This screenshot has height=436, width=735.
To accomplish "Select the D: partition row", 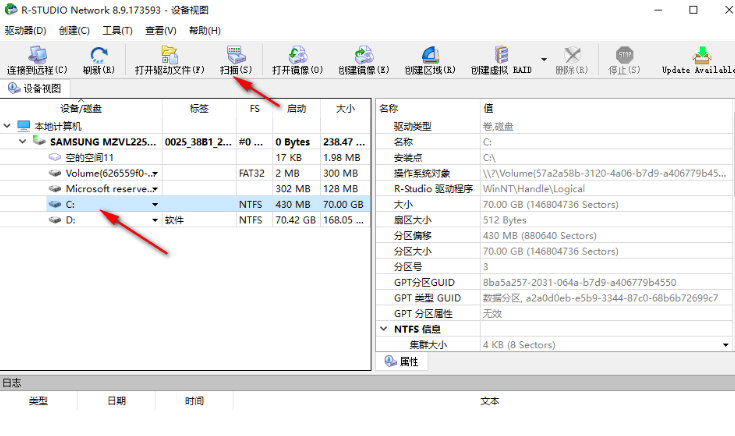I will tap(185, 220).
